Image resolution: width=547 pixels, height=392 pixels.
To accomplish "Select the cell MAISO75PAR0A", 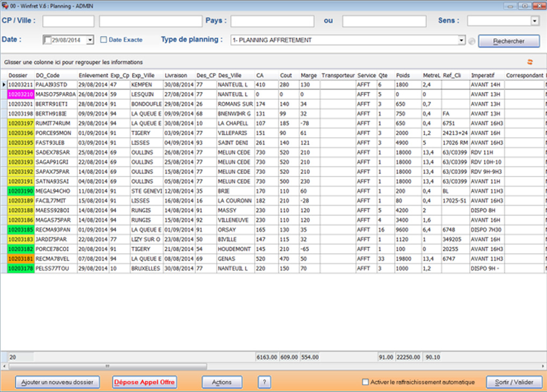I will point(56,94).
